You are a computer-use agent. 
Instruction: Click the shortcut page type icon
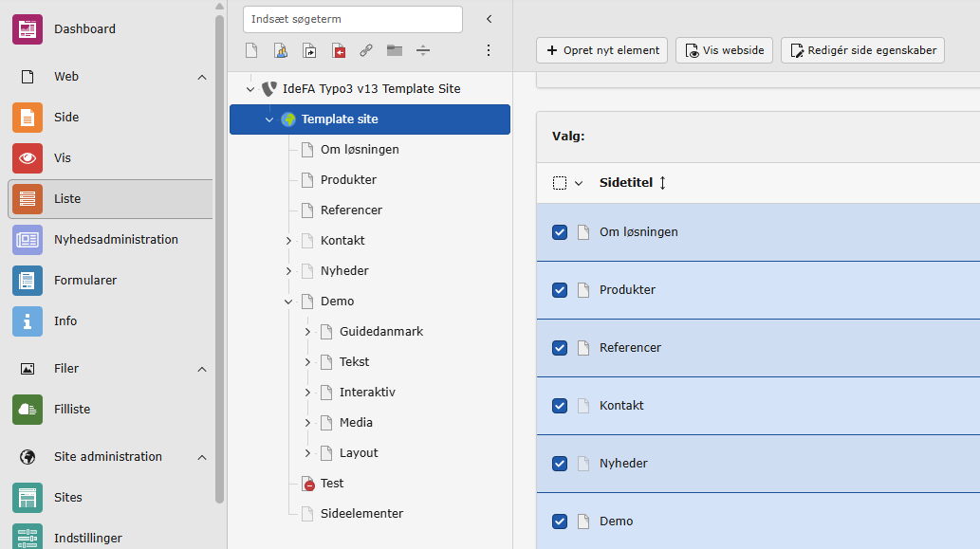pyautogui.click(x=309, y=50)
